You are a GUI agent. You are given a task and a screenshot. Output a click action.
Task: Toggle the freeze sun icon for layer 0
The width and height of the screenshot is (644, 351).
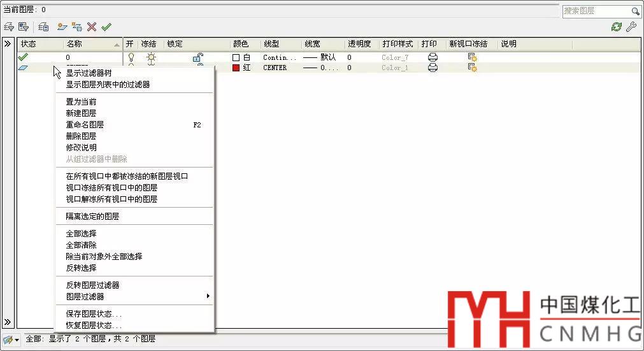point(151,57)
